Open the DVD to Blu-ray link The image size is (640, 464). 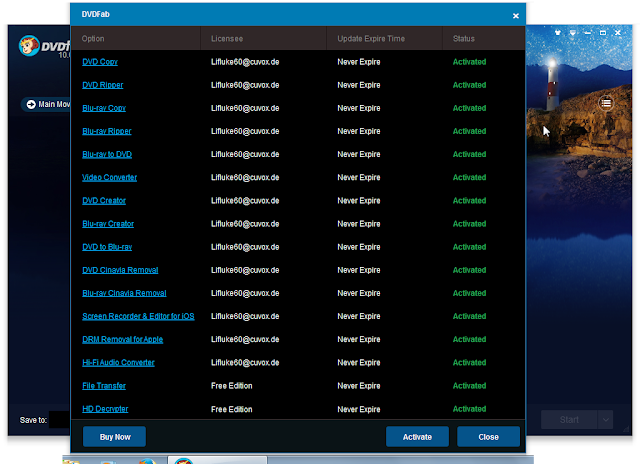pos(107,247)
